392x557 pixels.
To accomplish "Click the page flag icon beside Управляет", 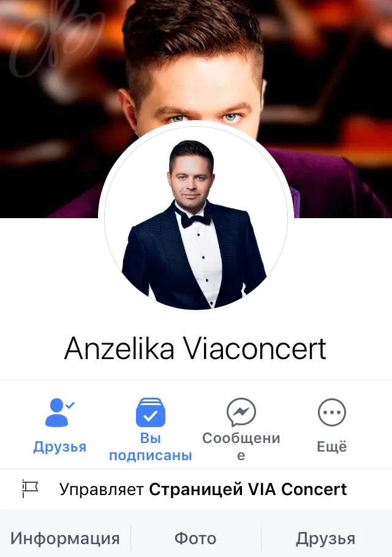I will [30, 489].
